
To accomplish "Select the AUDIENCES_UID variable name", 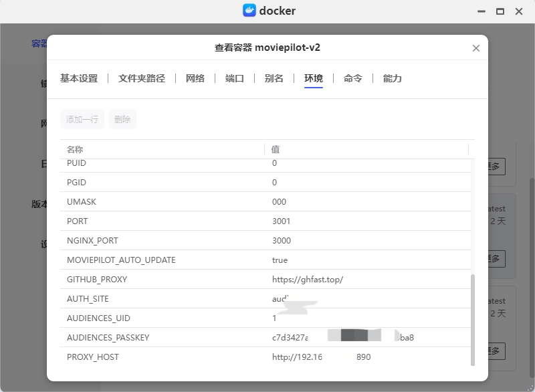I will click(98, 318).
